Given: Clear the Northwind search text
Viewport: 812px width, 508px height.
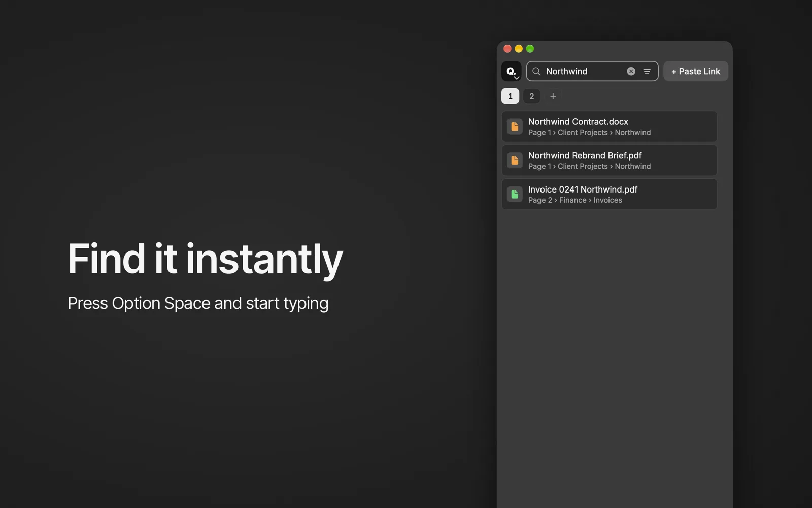Looking at the screenshot, I should point(631,71).
